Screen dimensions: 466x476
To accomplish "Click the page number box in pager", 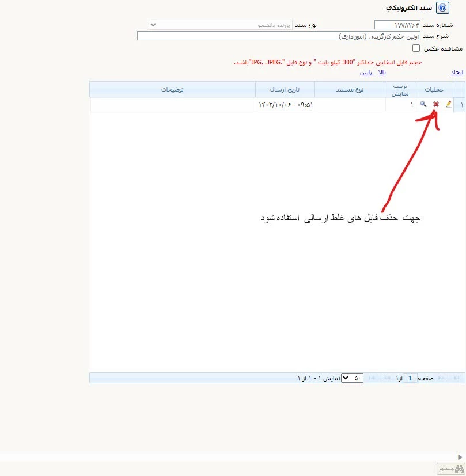I will pyautogui.click(x=410, y=378).
